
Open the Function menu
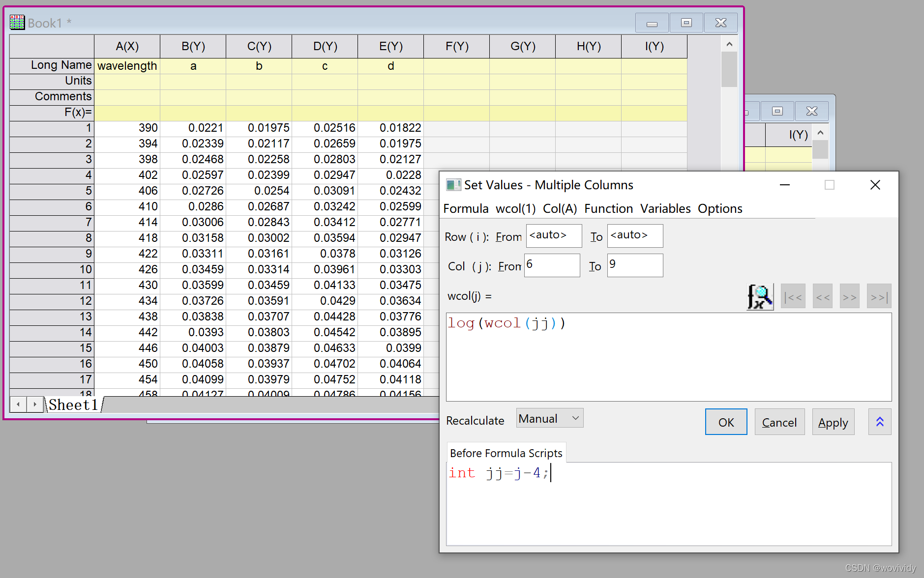pyautogui.click(x=608, y=208)
